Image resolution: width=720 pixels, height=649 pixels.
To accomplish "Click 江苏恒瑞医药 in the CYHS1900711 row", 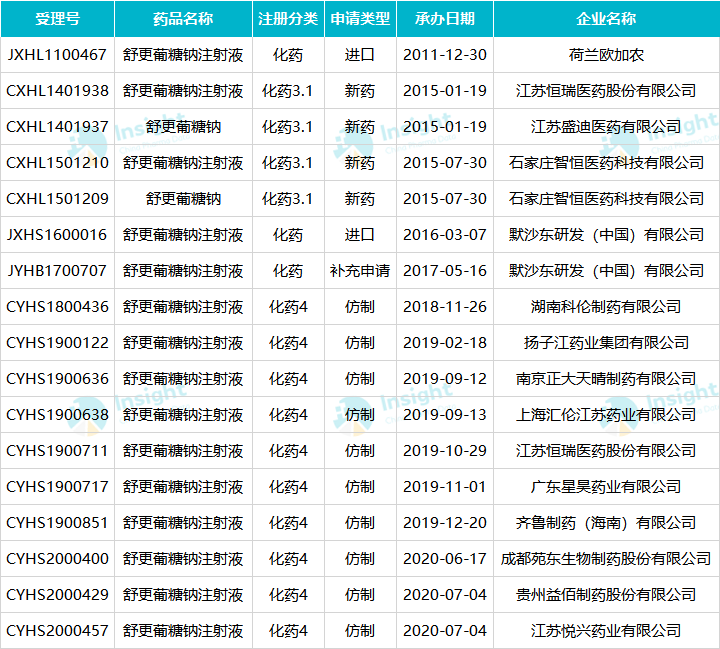I will click(561, 451).
